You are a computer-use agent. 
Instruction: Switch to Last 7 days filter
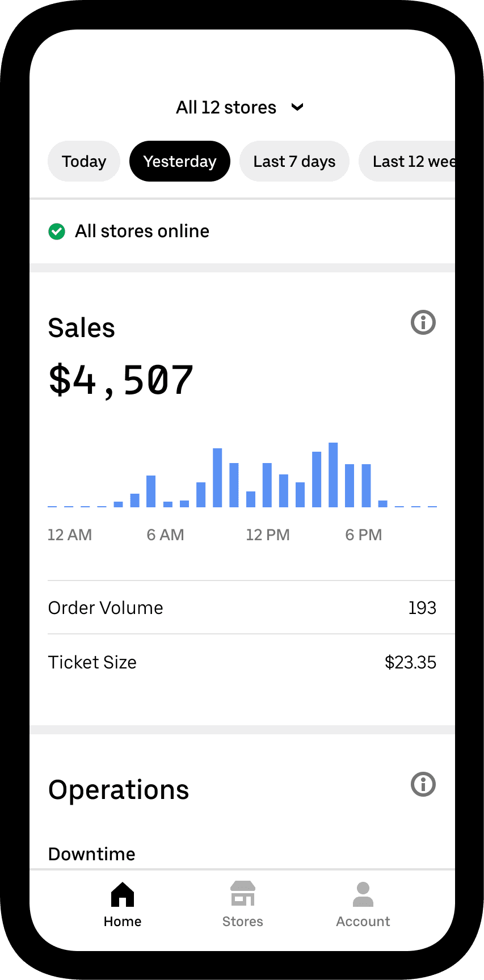[x=294, y=161]
